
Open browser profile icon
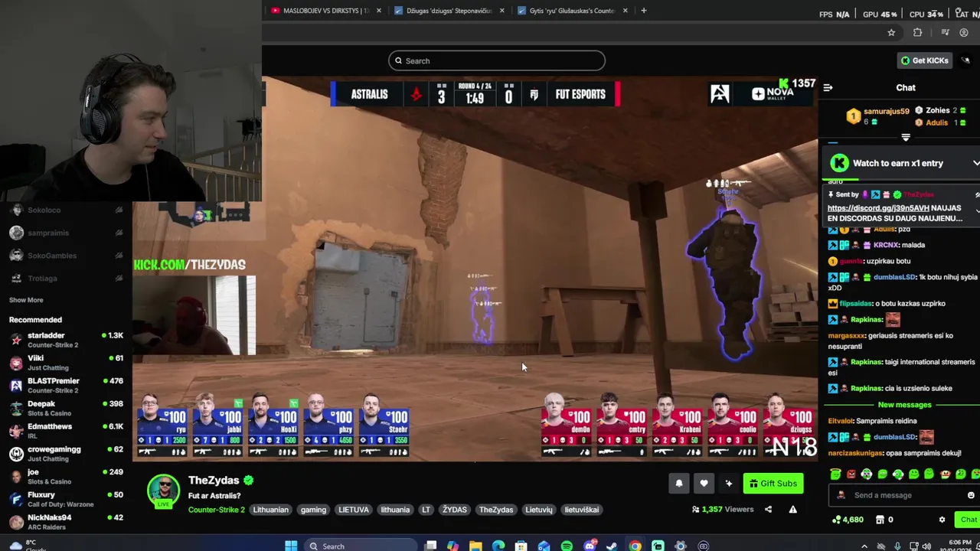[964, 33]
